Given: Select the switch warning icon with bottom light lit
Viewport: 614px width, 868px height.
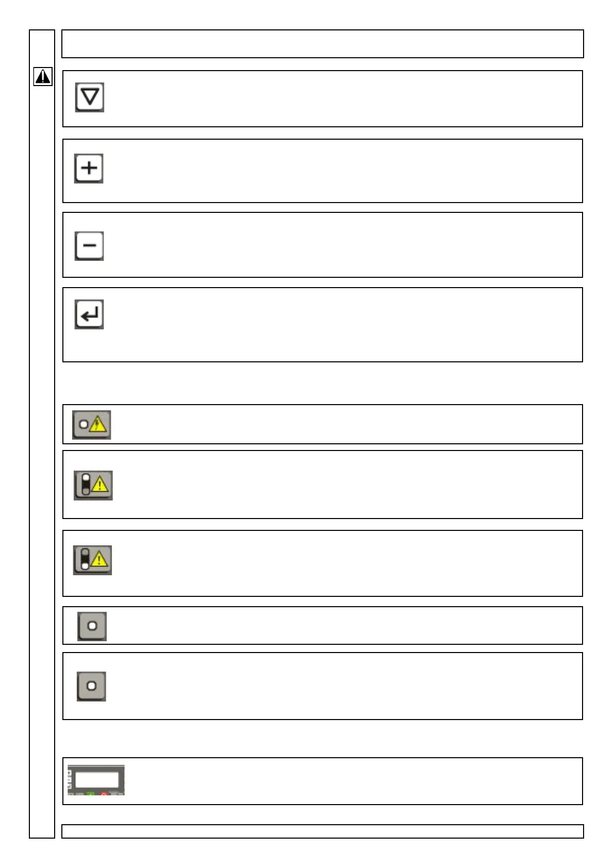Looking at the screenshot, I should coord(92,560).
